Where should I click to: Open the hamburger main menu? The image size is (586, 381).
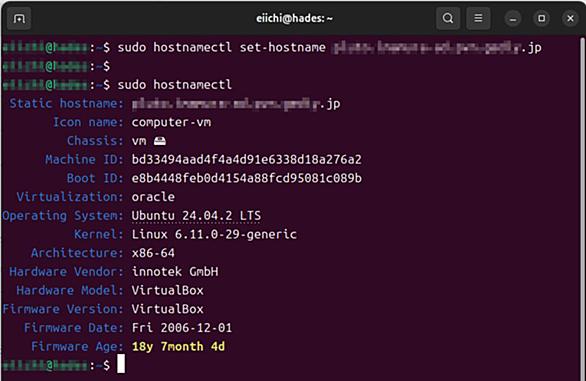[x=478, y=18]
